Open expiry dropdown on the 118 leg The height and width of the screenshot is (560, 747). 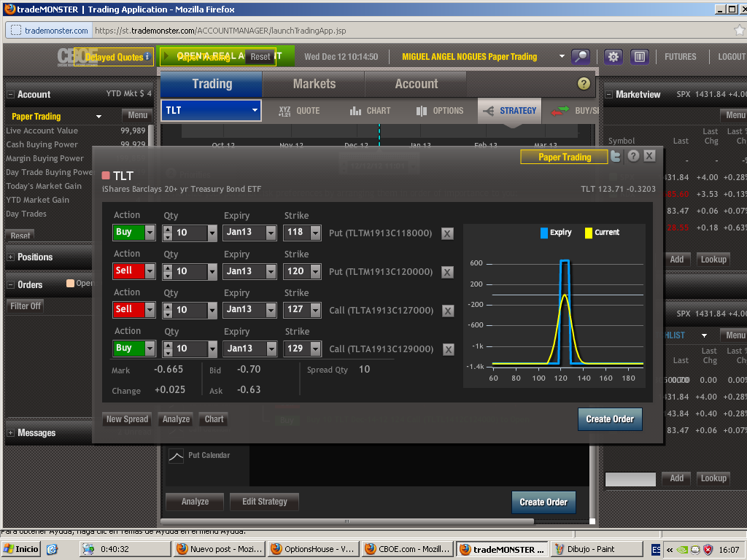tap(271, 233)
